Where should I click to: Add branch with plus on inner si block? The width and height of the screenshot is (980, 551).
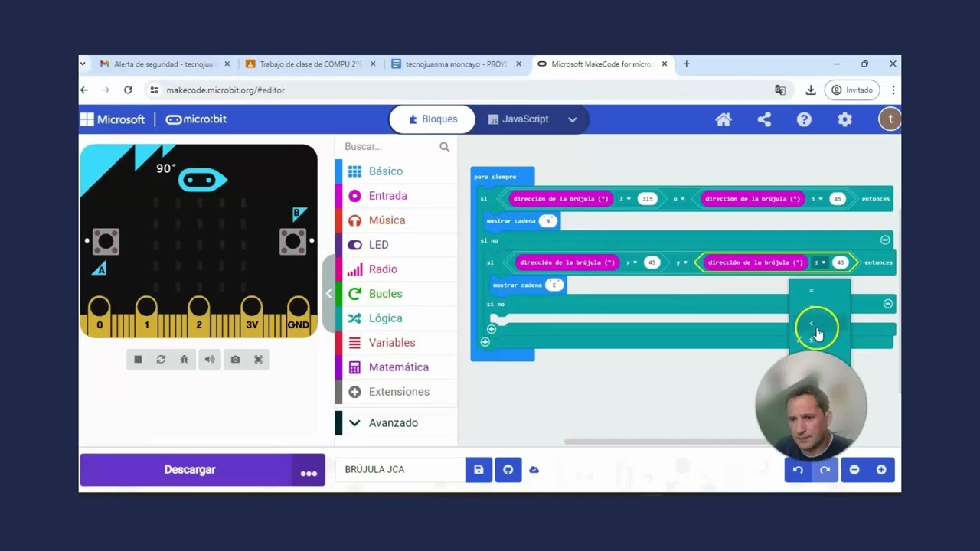tap(492, 329)
